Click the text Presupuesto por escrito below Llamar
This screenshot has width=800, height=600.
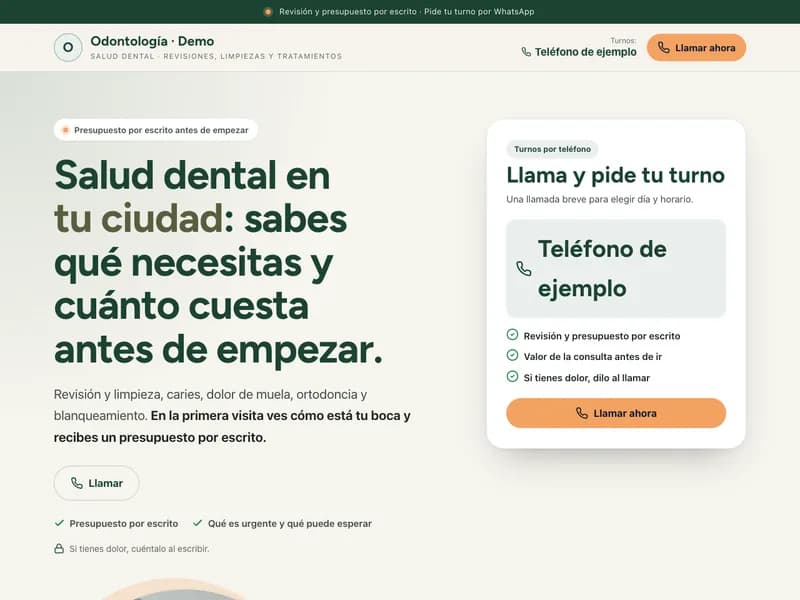pyautogui.click(x=124, y=523)
